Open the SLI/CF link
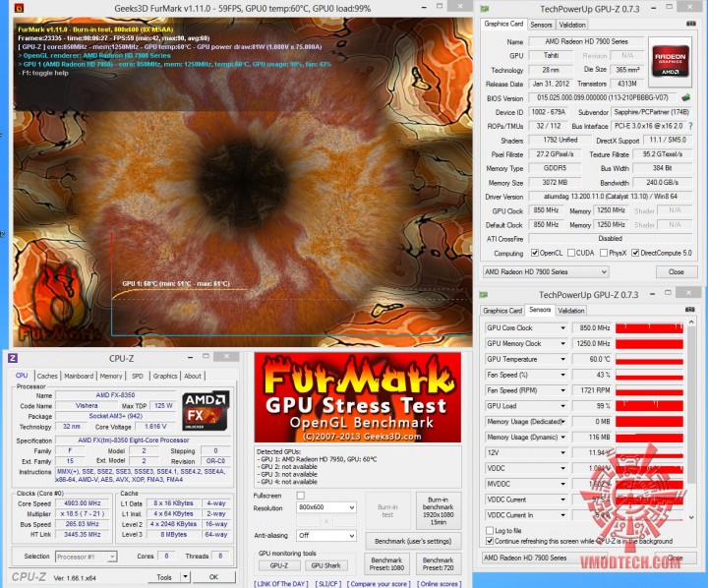The image size is (708, 588). 327,584
